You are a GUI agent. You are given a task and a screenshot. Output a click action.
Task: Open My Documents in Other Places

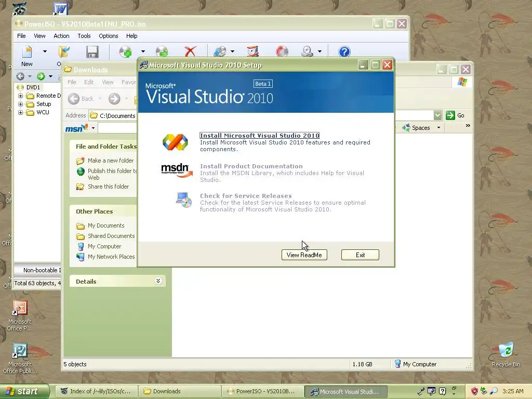(x=106, y=225)
